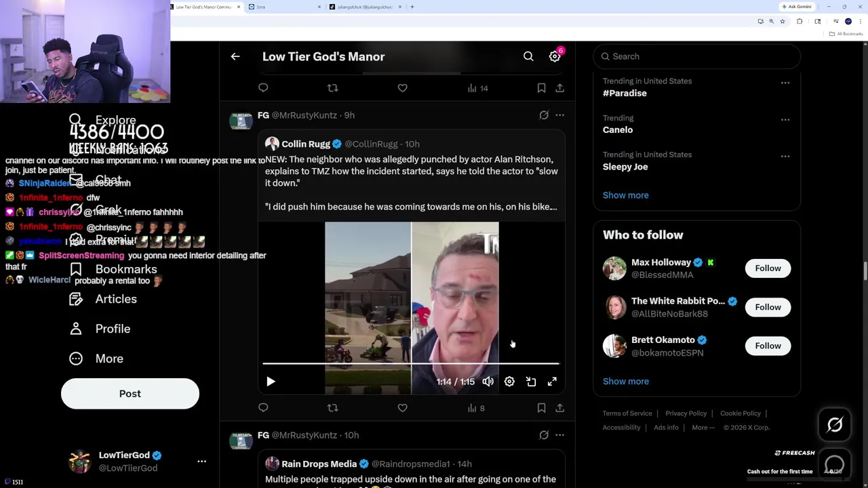Bookmark the post with 14 views
The height and width of the screenshot is (488, 868).
[541, 88]
